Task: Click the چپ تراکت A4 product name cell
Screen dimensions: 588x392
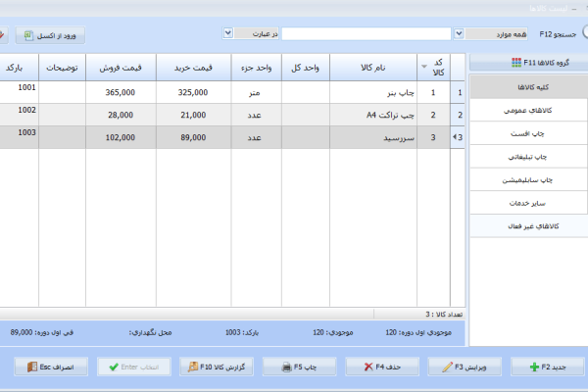Action: [373, 115]
